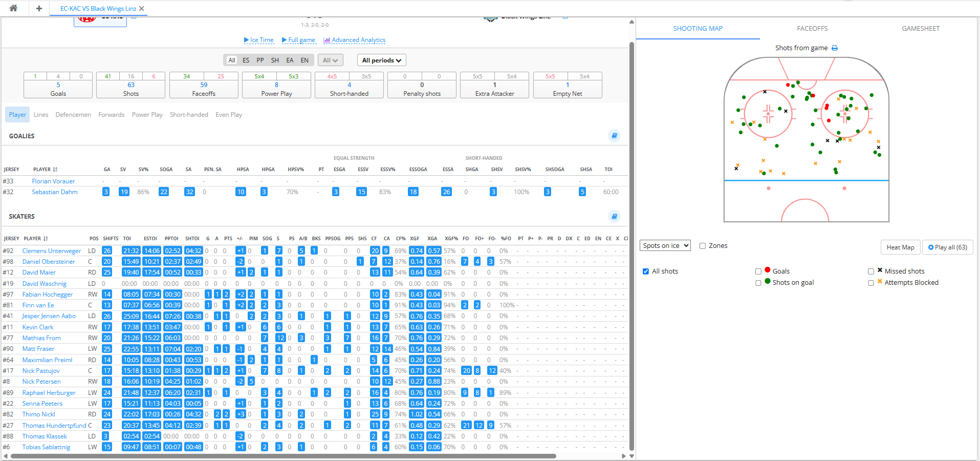Open the Advanced Analytics chart link
The height and width of the screenshot is (461, 980).
coord(354,40)
